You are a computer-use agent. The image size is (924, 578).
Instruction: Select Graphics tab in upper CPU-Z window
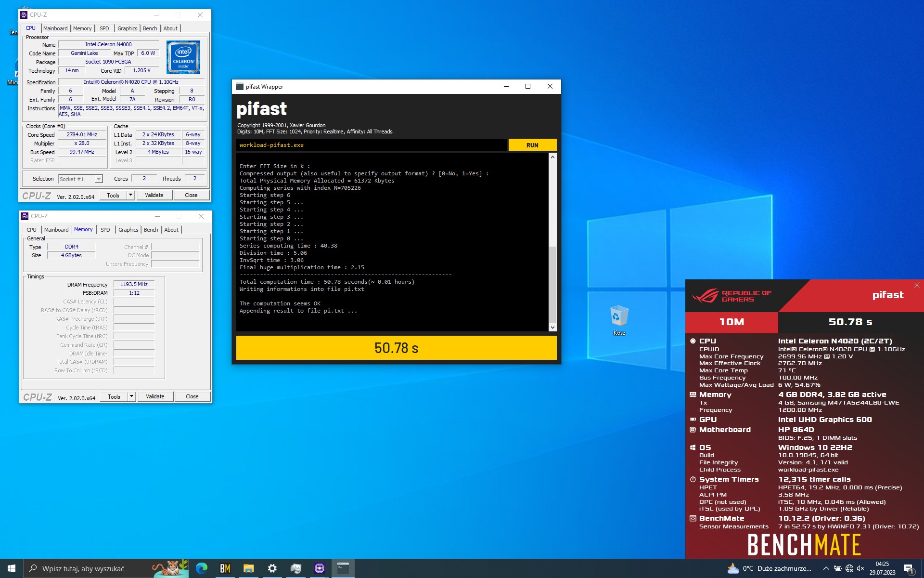(127, 28)
